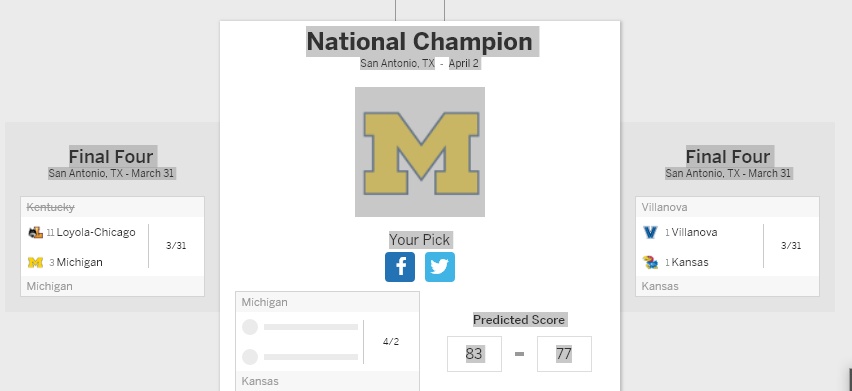Click the small Michigan logo in Final Four
Screen dimensions: 852x391
pos(35,262)
